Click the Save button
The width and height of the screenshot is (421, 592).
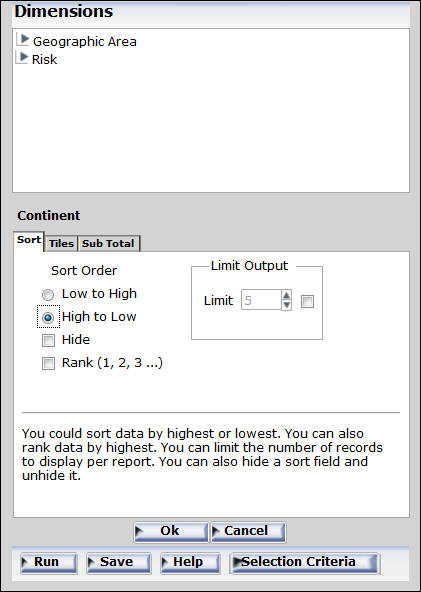[119, 563]
